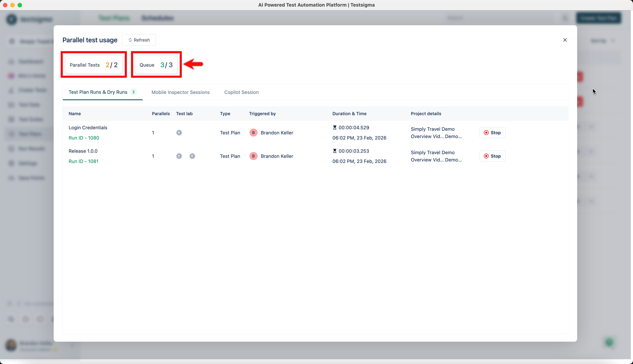Click first test lab icon for Release 1.0.0

(179, 156)
